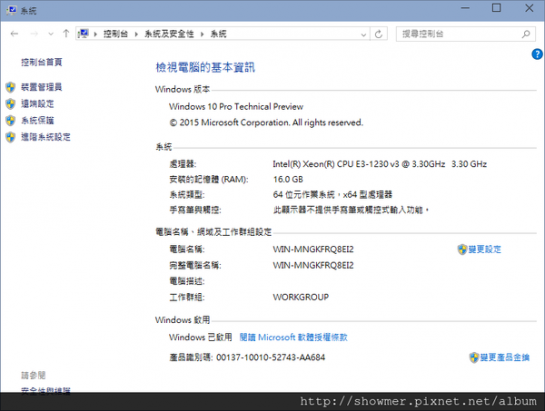
Task: Expand the chevron before 控制台 breadcrumb
Action: [x=95, y=34]
